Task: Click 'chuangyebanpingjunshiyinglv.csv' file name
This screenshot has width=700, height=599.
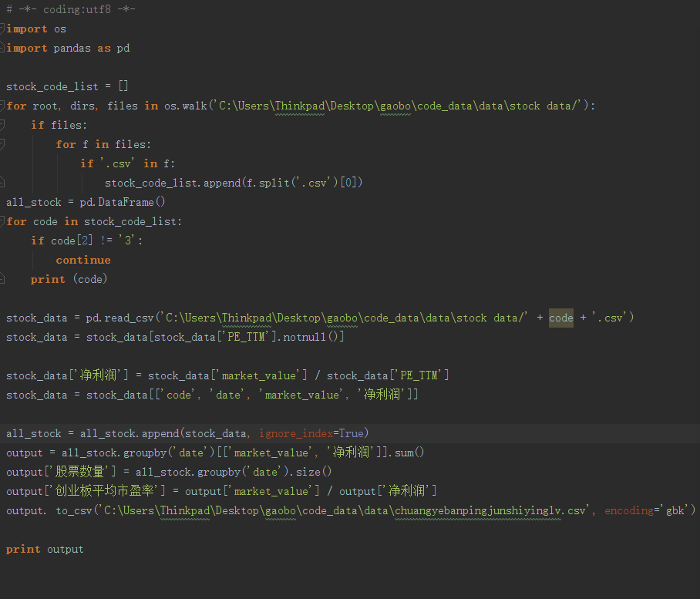Action: pyautogui.click(x=490, y=510)
